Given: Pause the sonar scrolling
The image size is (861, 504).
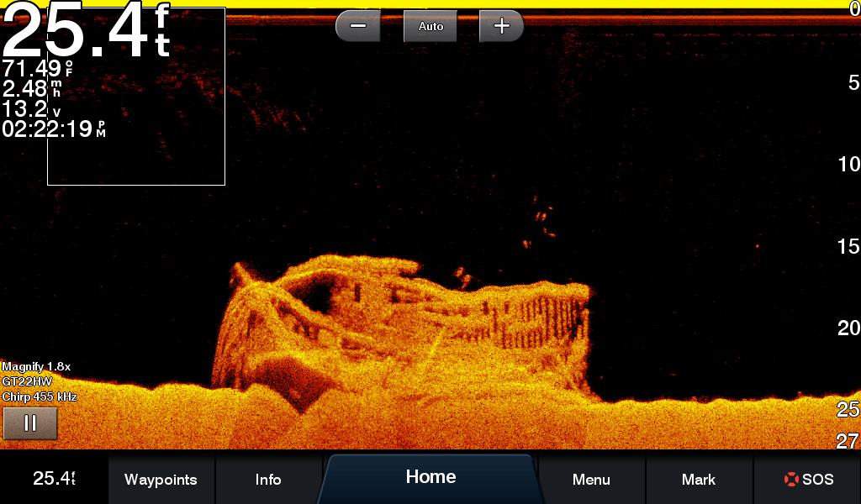Looking at the screenshot, I should pos(30,423).
